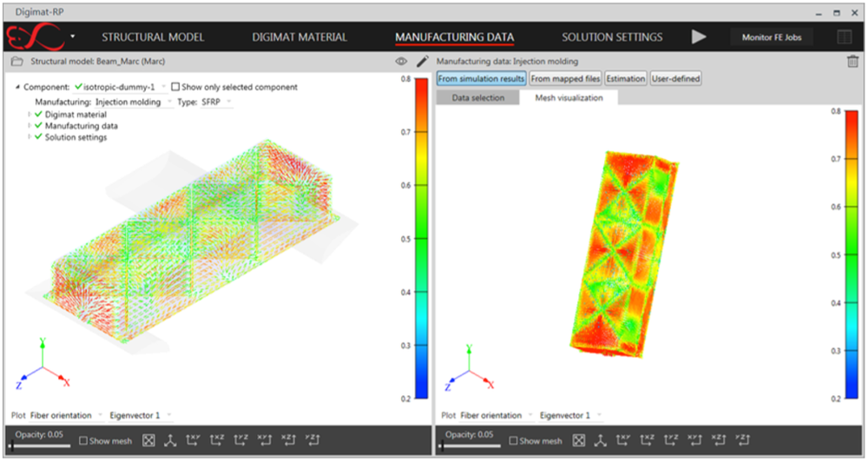The width and height of the screenshot is (868, 462).
Task: Run the job with play arrow icon
Action: point(699,37)
